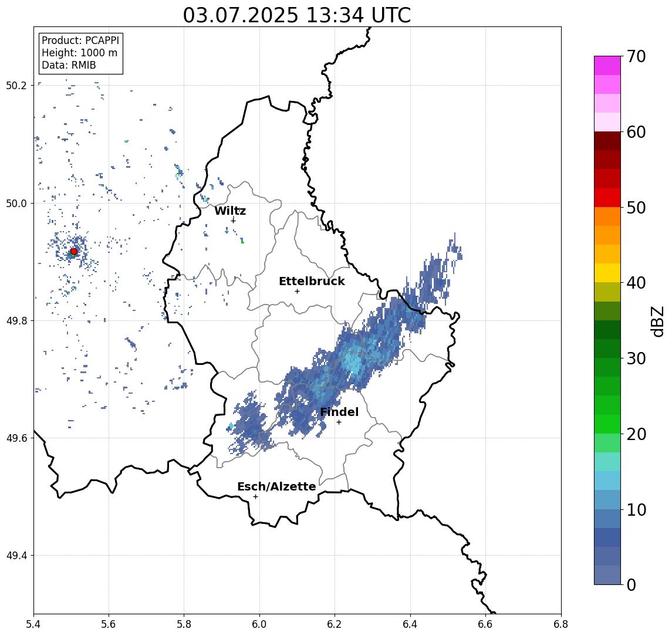Click the yellow 40 dBZ colorbar band
Viewport: 672px width, 636px height.
pos(607,273)
